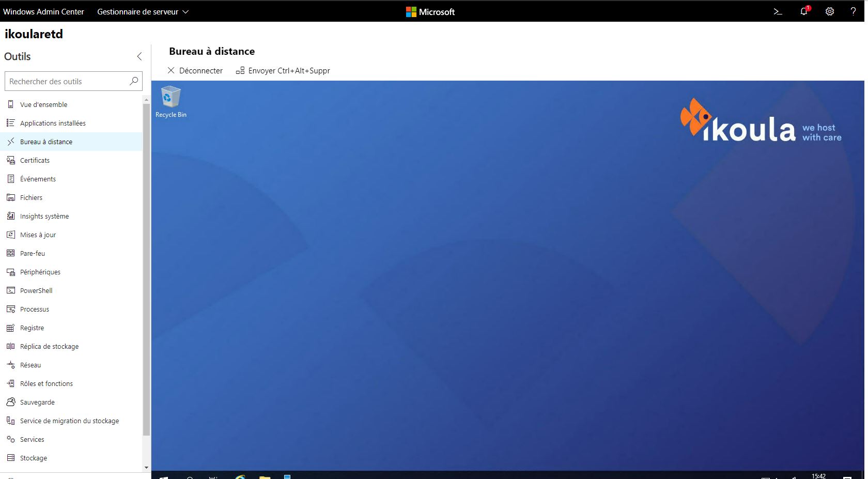
Task: Open the help question mark icon
Action: coord(853,11)
